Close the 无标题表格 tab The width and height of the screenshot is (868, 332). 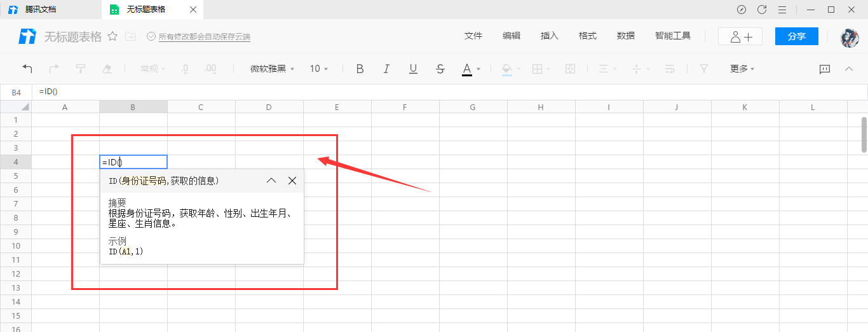[x=193, y=10]
